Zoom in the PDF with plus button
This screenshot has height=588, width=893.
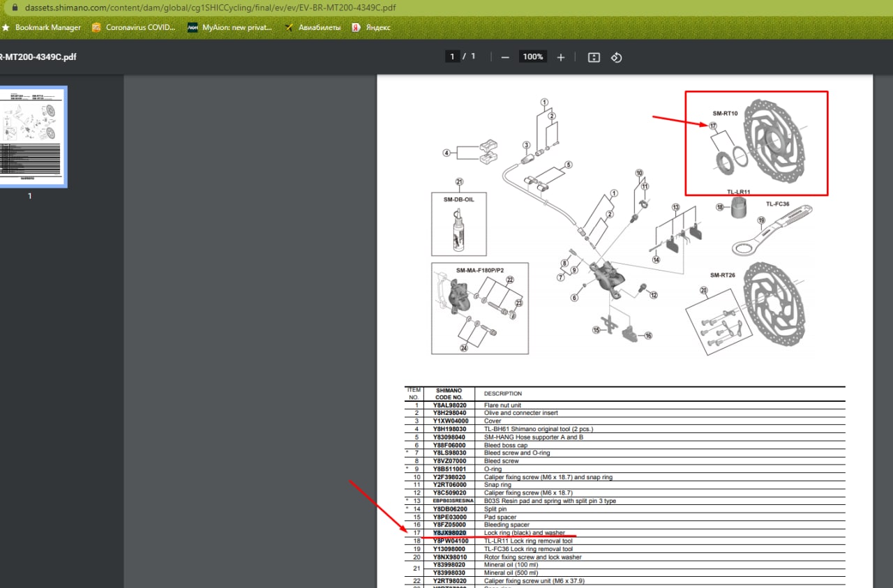(560, 57)
